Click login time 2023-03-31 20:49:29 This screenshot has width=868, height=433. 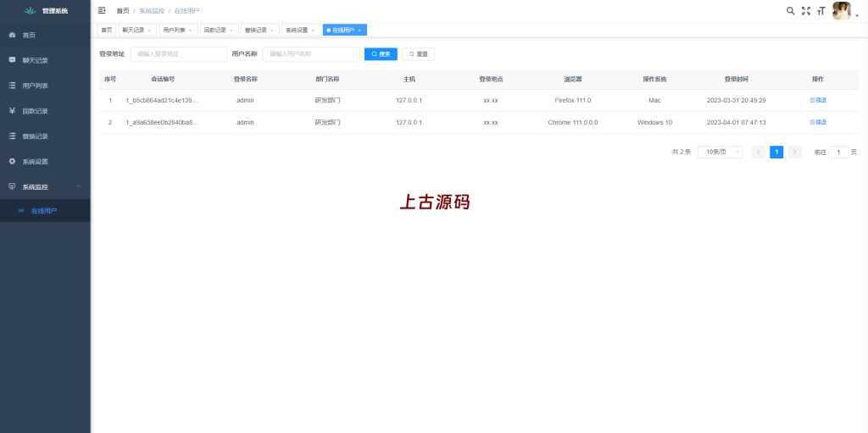[737, 100]
